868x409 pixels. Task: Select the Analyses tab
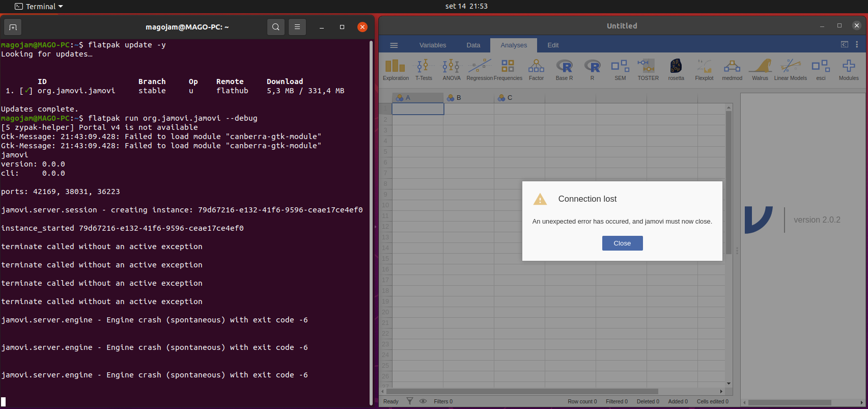514,45
